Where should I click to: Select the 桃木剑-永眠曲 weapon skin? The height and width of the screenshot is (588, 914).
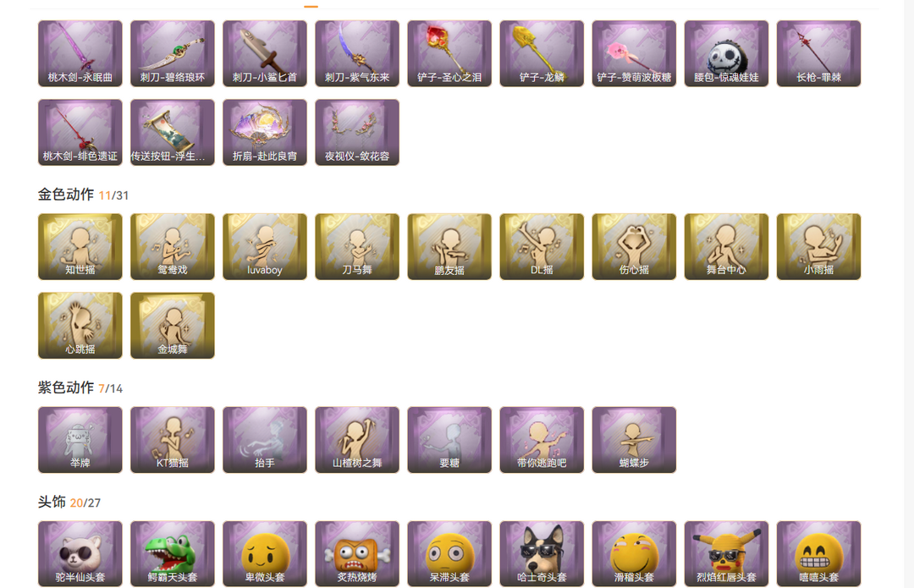(80, 53)
